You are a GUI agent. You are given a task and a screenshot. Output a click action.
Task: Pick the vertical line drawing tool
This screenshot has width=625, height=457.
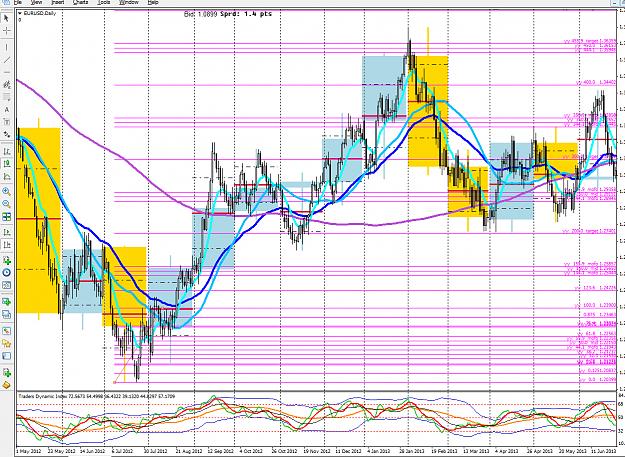click(6, 47)
